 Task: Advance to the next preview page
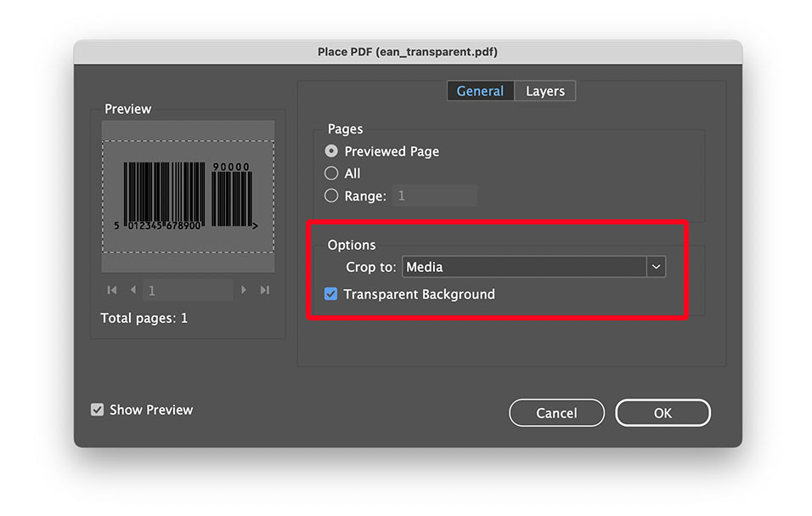click(x=244, y=290)
